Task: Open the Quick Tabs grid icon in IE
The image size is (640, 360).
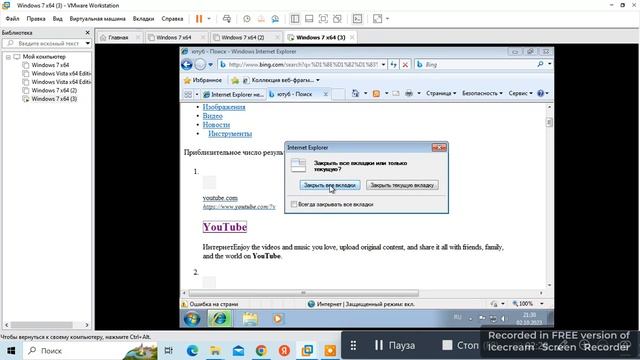Action: (x=188, y=94)
